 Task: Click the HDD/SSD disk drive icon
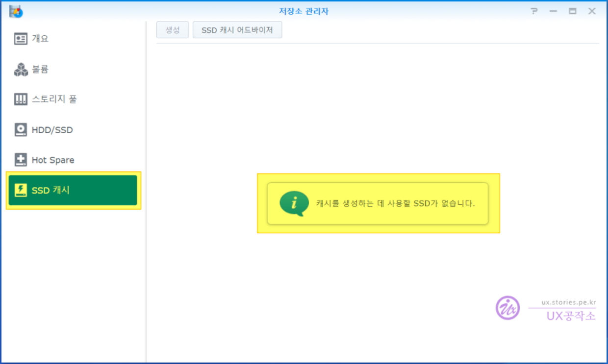[x=21, y=130]
